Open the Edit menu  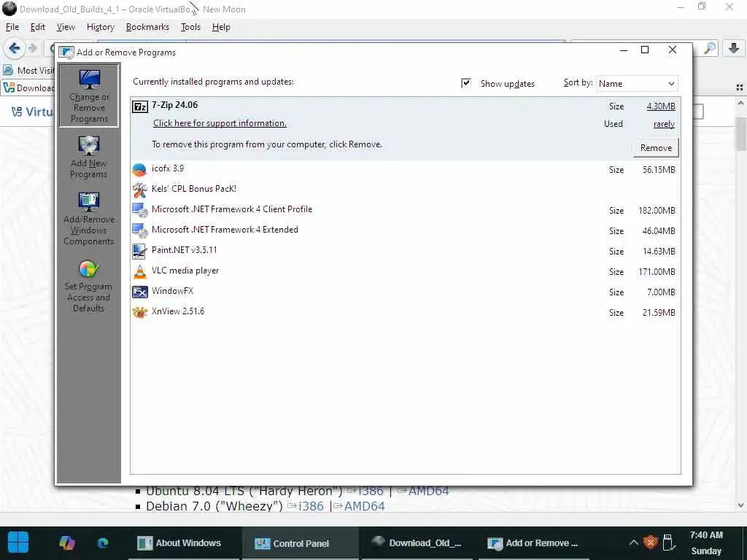click(x=38, y=27)
